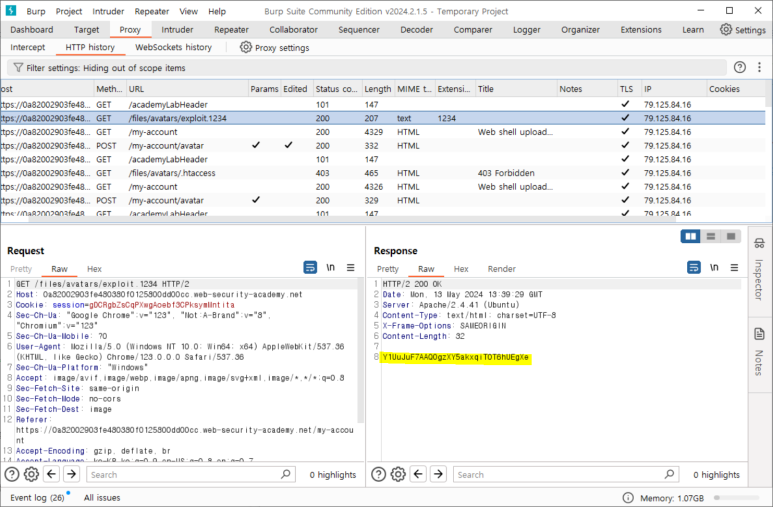This screenshot has width=773, height=507.
Task: Click the Response pane search field
Action: point(565,474)
